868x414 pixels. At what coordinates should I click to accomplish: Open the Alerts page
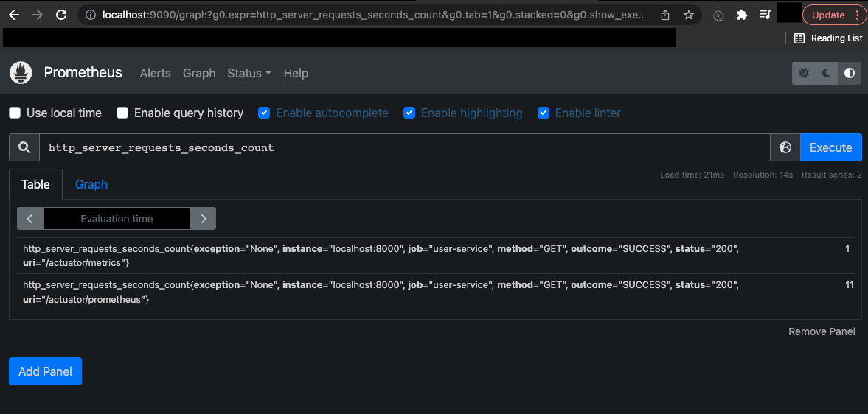tap(156, 73)
